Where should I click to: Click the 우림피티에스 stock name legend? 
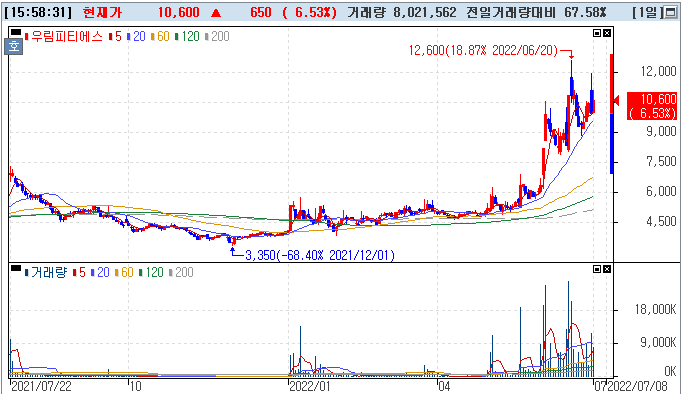tap(67, 37)
